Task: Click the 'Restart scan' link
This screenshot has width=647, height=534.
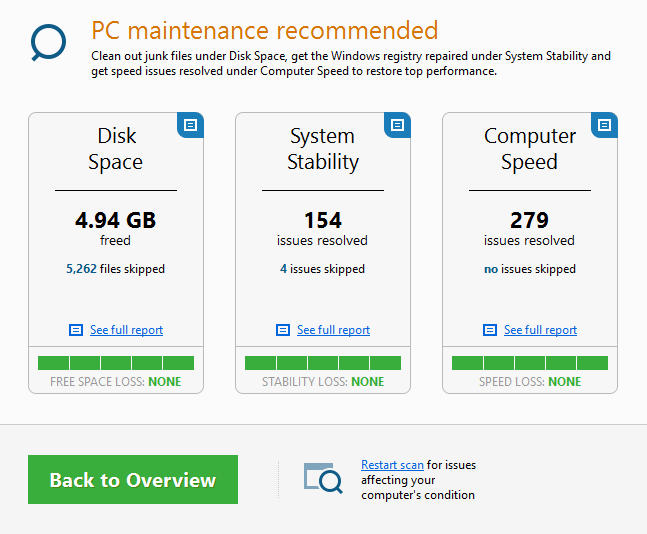Action: tap(392, 465)
